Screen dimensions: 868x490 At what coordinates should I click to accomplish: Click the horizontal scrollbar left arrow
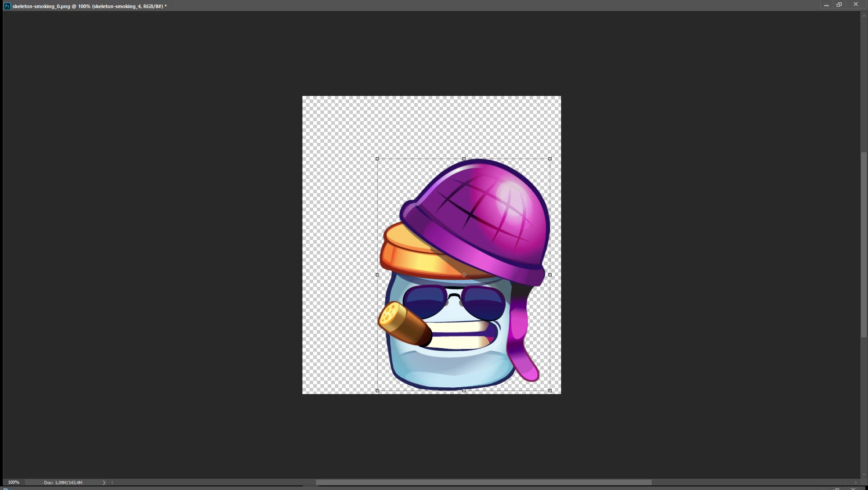[x=112, y=483]
